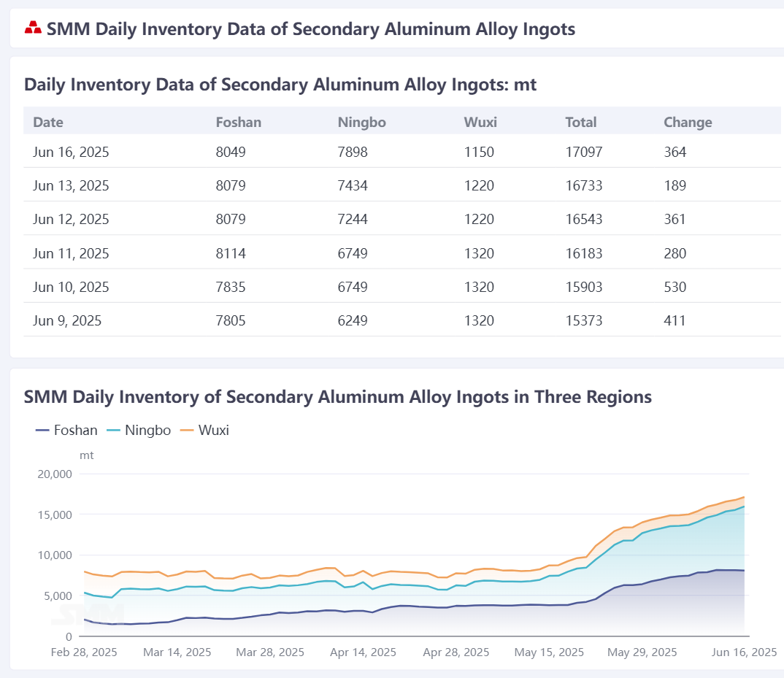Image resolution: width=784 pixels, height=678 pixels.
Task: Click Foshan value 7805
Action: (x=231, y=320)
